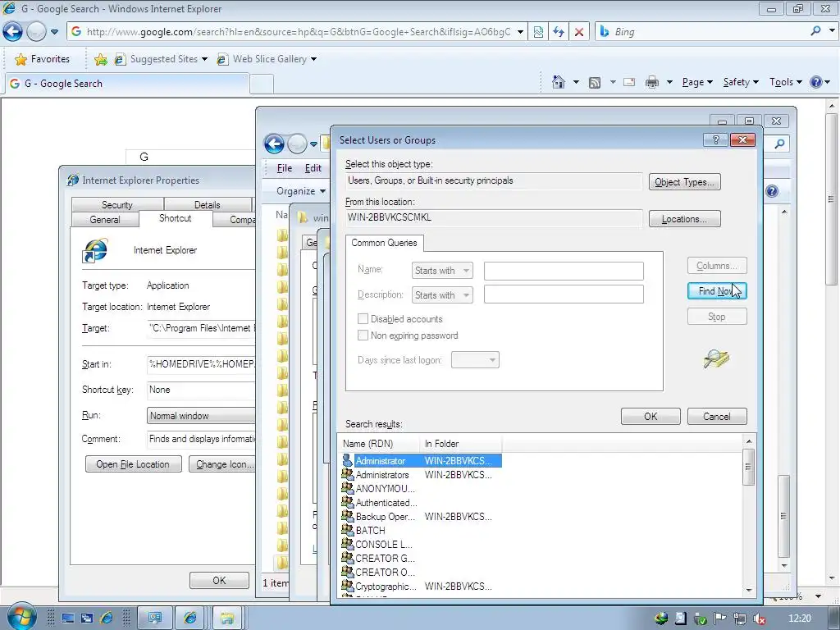Expand the Suggested Sites dropdown

coord(204,59)
